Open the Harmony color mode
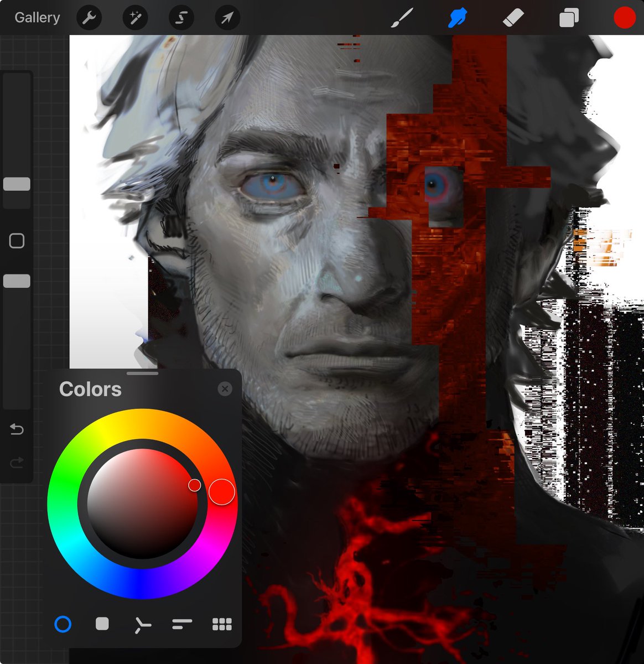The height and width of the screenshot is (664, 644). pyautogui.click(x=142, y=624)
